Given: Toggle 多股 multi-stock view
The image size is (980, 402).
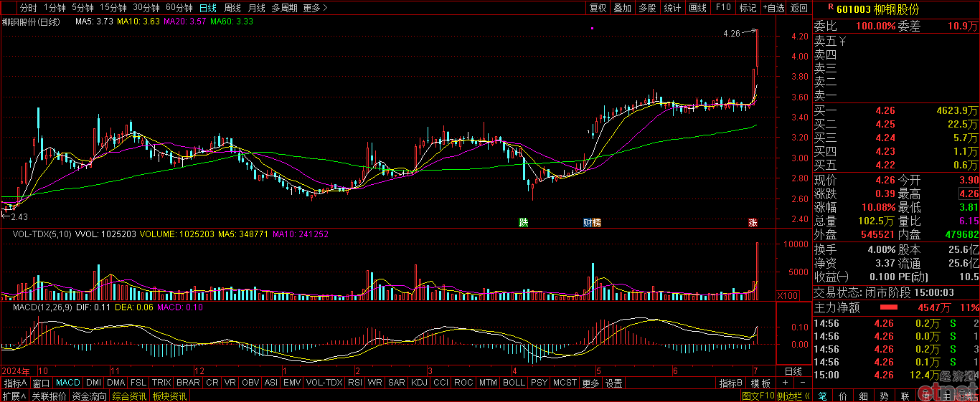Looking at the screenshot, I should coord(647,8).
